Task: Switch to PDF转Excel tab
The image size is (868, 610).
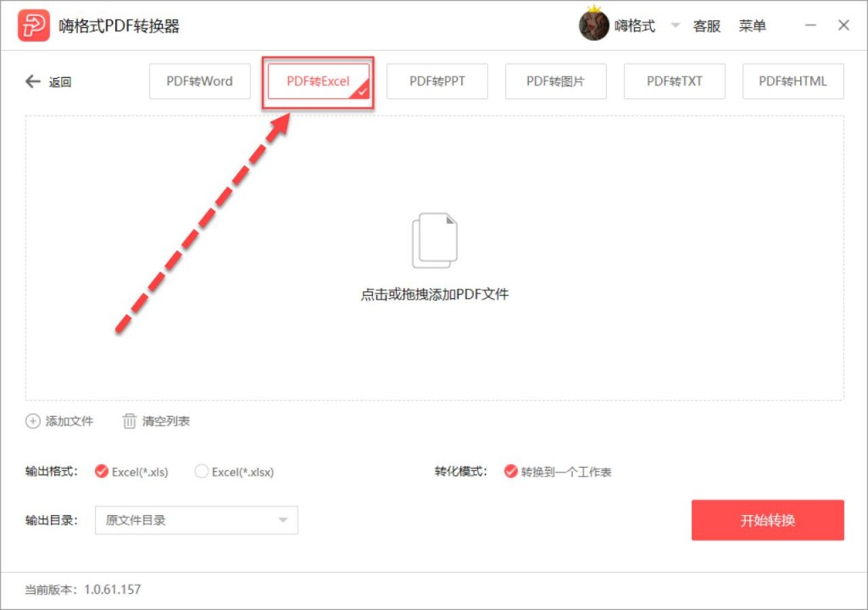Action: pyautogui.click(x=319, y=81)
